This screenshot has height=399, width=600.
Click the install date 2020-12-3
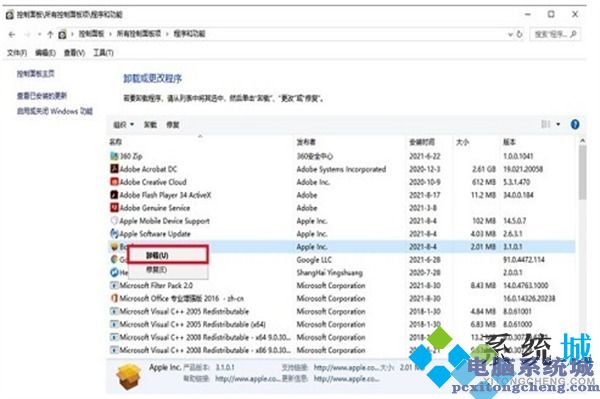(424, 169)
